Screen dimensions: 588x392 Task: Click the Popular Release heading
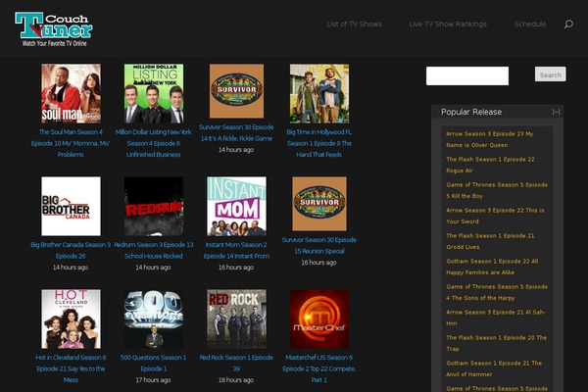click(x=471, y=112)
